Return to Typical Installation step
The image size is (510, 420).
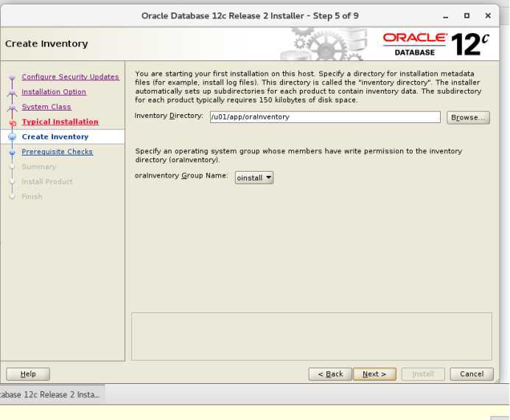60,122
